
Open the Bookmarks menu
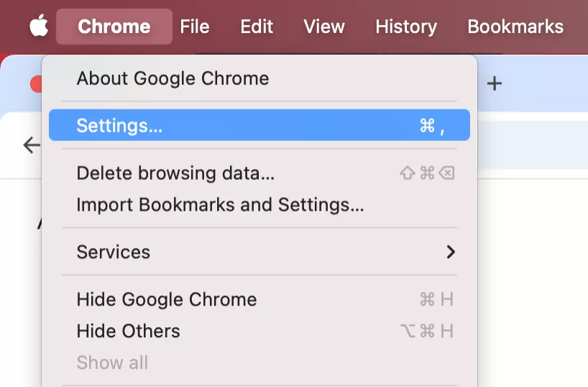coord(515,27)
